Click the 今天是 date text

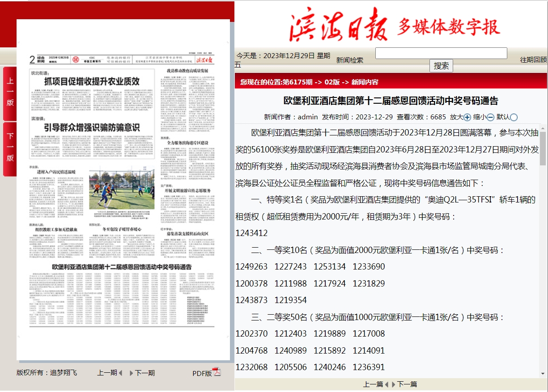[x=283, y=60]
